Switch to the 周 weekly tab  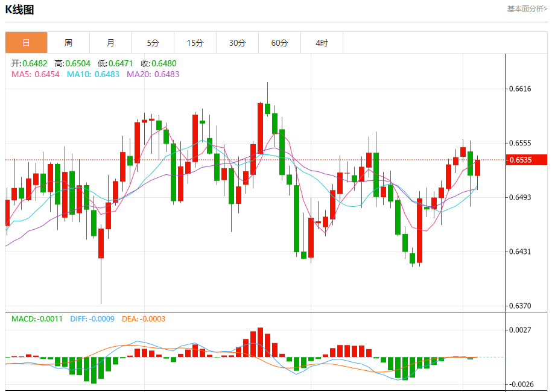(68, 43)
